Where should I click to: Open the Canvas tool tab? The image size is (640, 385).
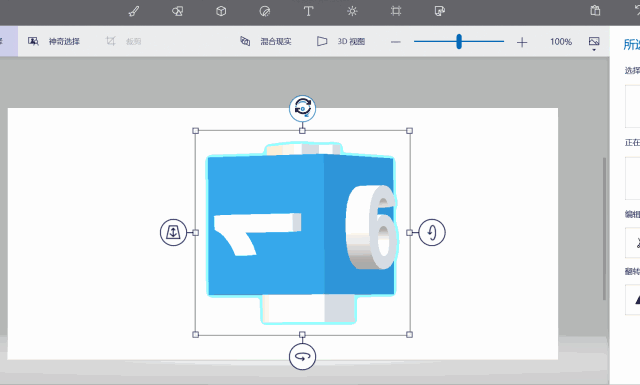click(x=396, y=11)
